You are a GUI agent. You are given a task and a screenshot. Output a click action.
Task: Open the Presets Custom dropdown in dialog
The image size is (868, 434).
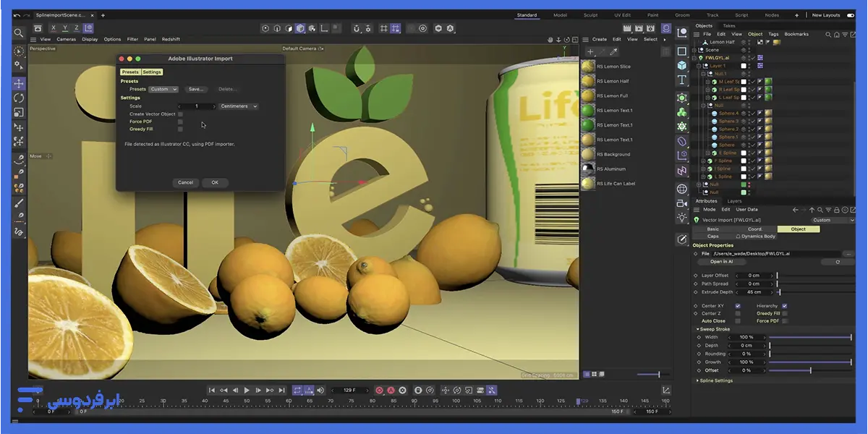coord(163,89)
